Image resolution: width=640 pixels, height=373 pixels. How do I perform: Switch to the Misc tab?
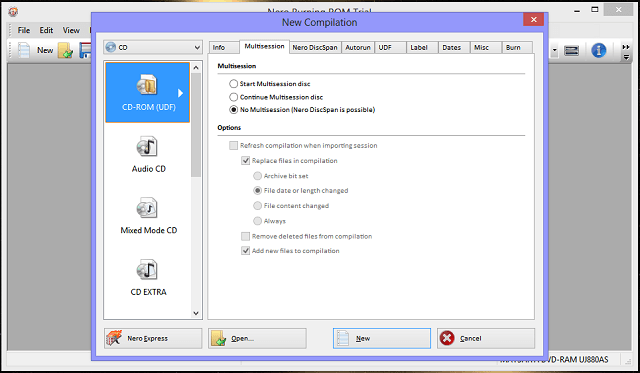pyautogui.click(x=486, y=47)
